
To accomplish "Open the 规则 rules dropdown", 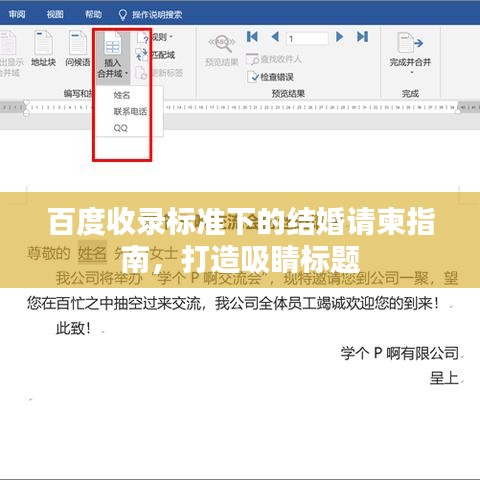I will [155, 37].
